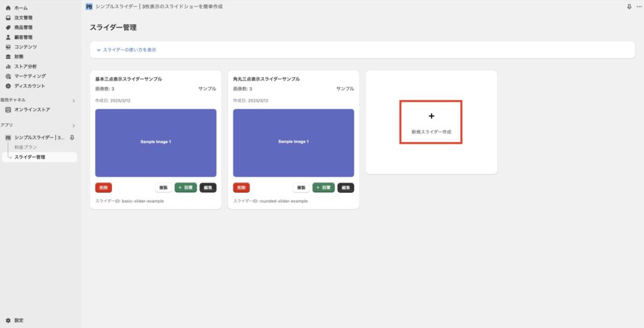The width and height of the screenshot is (644, 328).
Task: Click 設置 on 角丸三点表示スライダーサンプル card
Action: (324, 188)
